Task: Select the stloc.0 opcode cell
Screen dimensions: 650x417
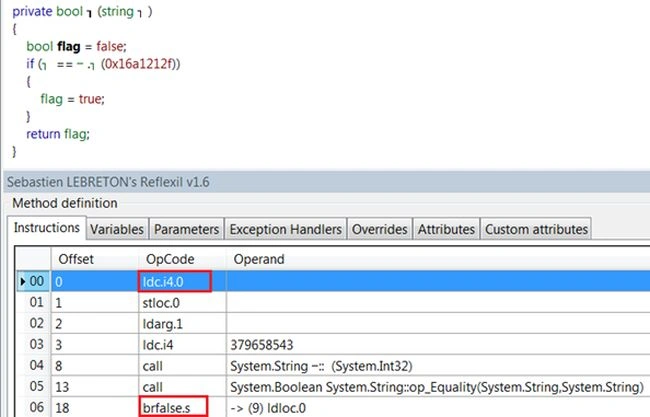Action: [182, 303]
